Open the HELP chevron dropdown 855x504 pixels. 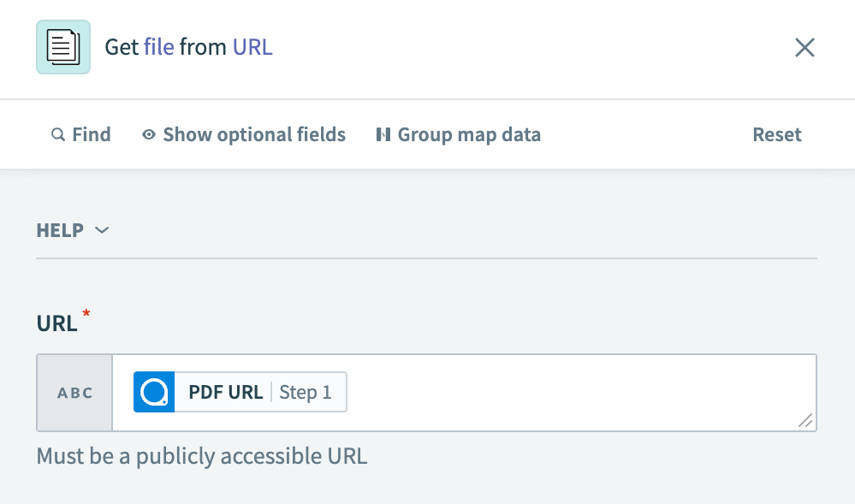pyautogui.click(x=103, y=230)
